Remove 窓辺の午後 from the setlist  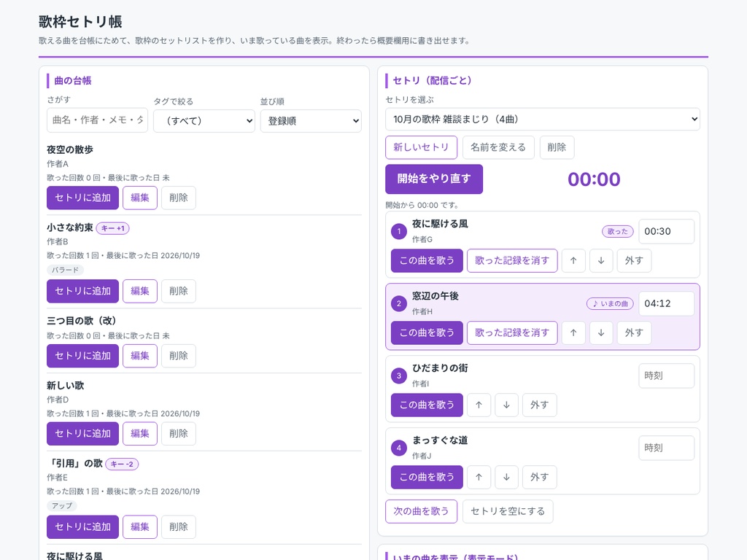[x=634, y=332]
